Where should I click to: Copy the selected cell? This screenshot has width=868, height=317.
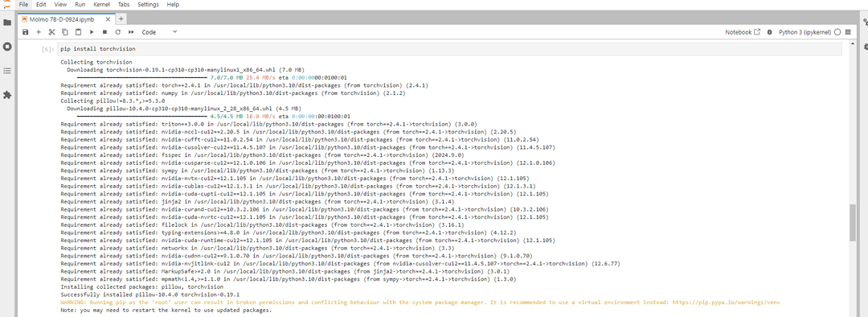tap(65, 32)
